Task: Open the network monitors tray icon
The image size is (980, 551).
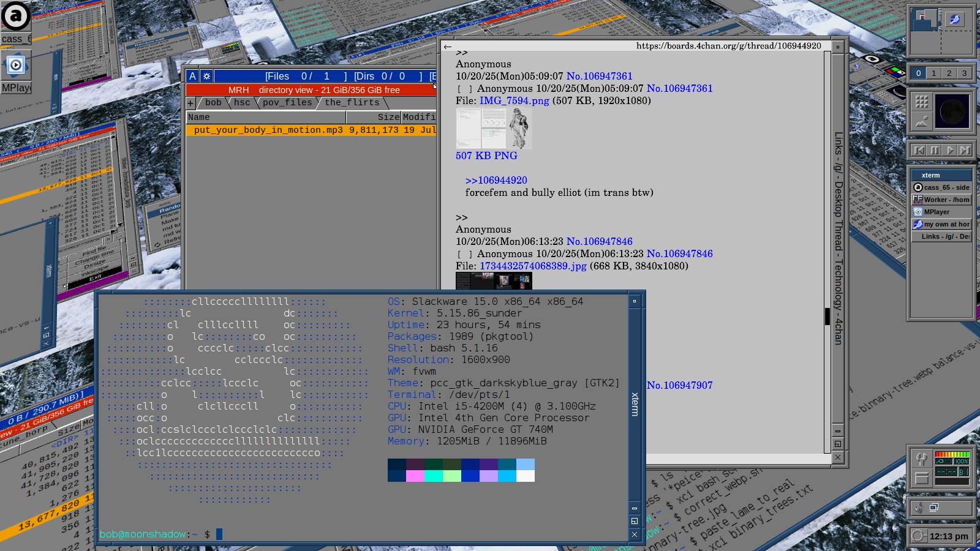Action: click(934, 508)
